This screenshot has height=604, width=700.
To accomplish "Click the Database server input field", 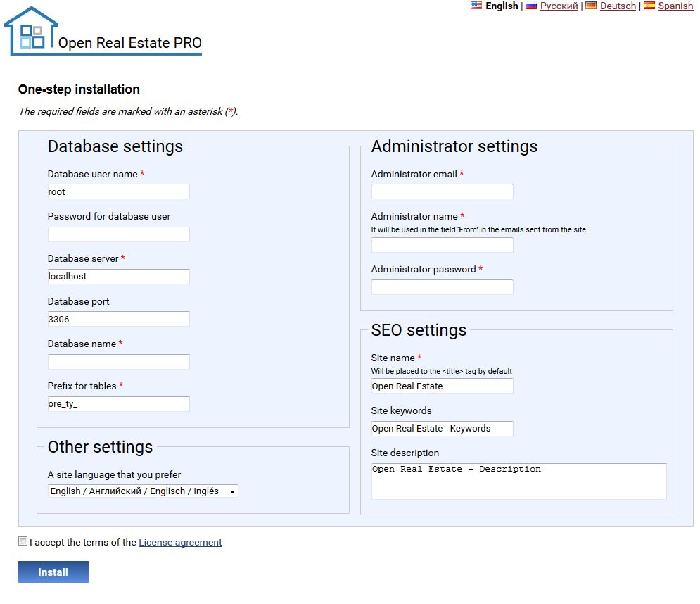I will (118, 277).
